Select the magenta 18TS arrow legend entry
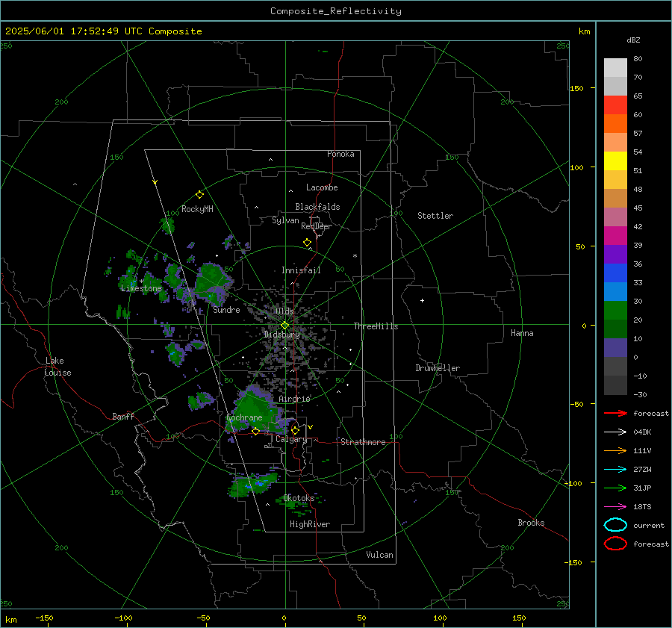Viewport: 672px width, 628px height. (x=615, y=507)
